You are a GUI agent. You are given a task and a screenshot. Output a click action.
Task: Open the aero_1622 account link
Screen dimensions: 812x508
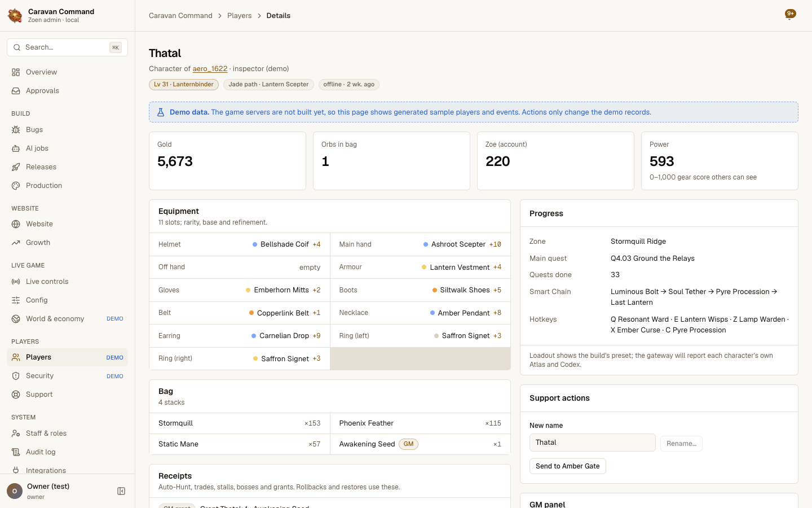210,69
